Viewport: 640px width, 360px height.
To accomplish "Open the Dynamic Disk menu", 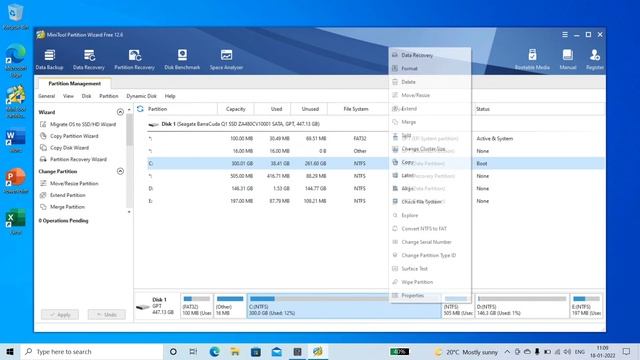I will tap(141, 96).
